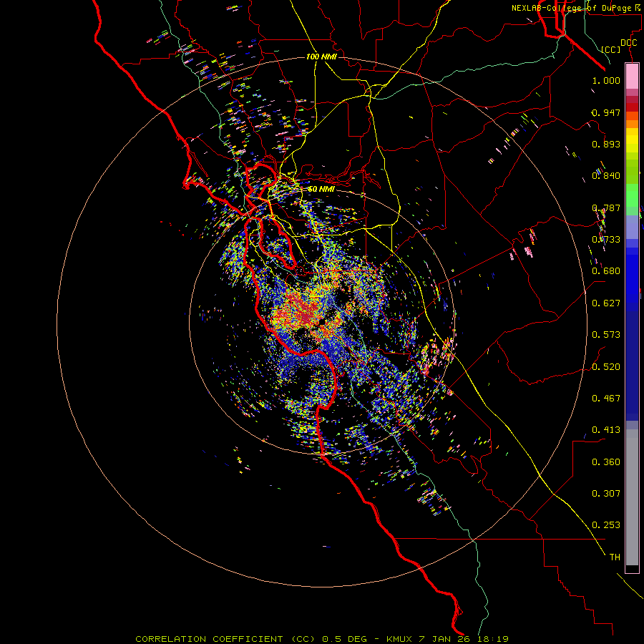Select the DCC label above the color scale
The width and height of the screenshot is (644, 644).
click(628, 43)
